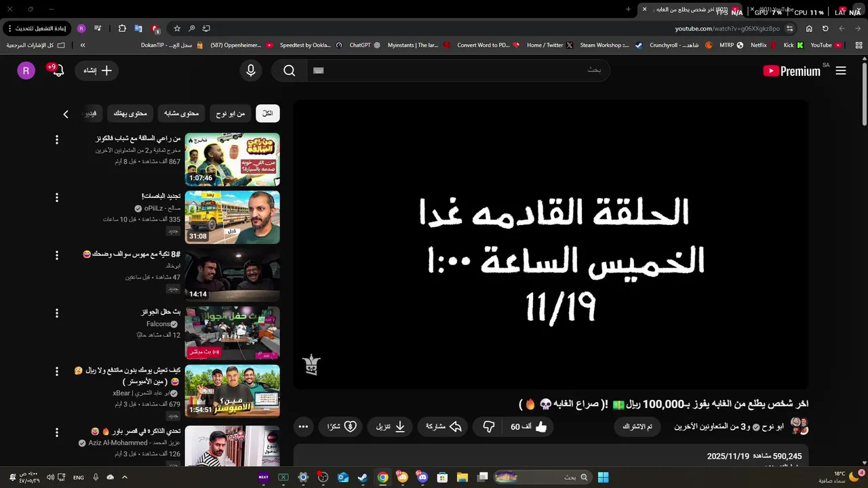Image resolution: width=868 pixels, height=488 pixels.
Task: Open the site settings icon in the address bar
Action: [790, 28]
